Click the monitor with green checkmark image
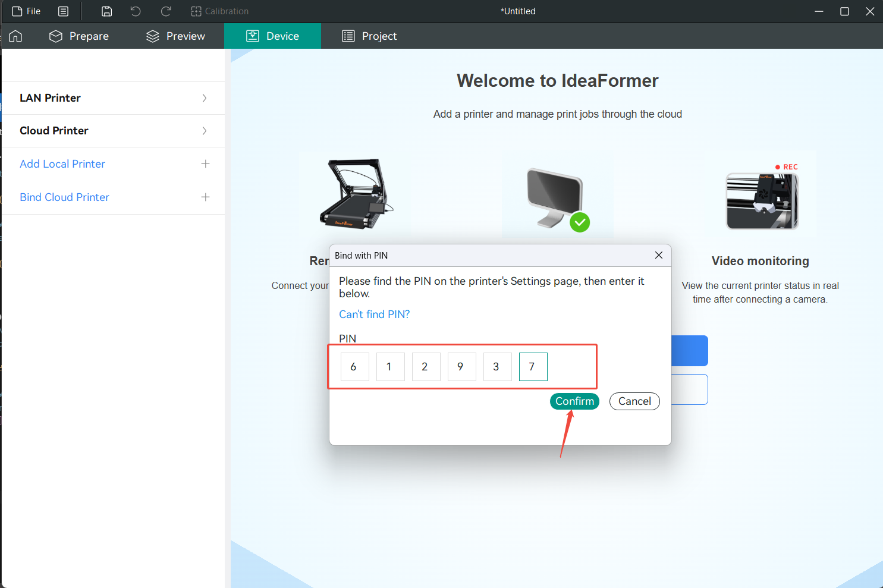Viewport: 883px width, 588px height. coord(558,200)
